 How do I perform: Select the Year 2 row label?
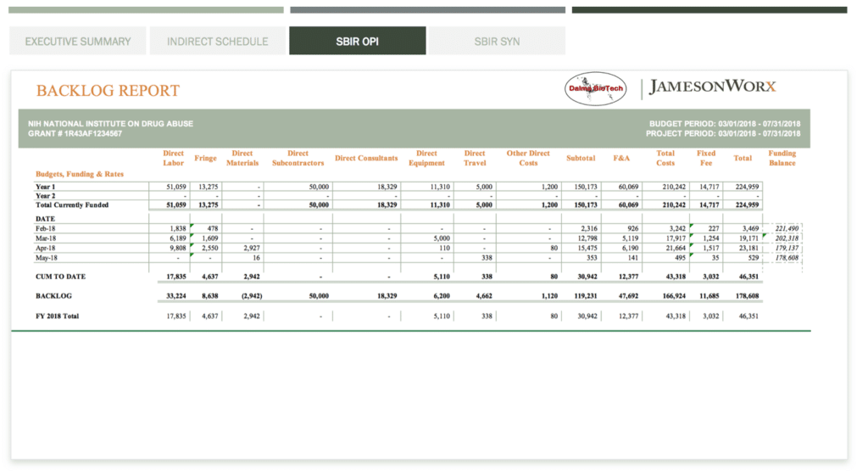46,196
